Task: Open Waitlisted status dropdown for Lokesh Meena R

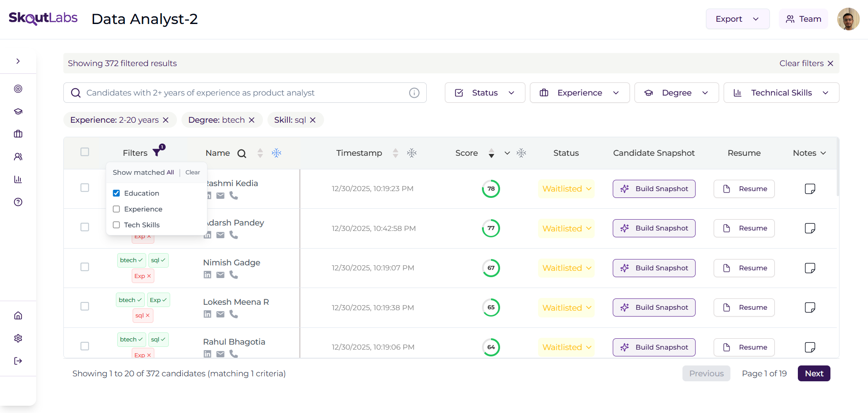Action: click(567, 308)
